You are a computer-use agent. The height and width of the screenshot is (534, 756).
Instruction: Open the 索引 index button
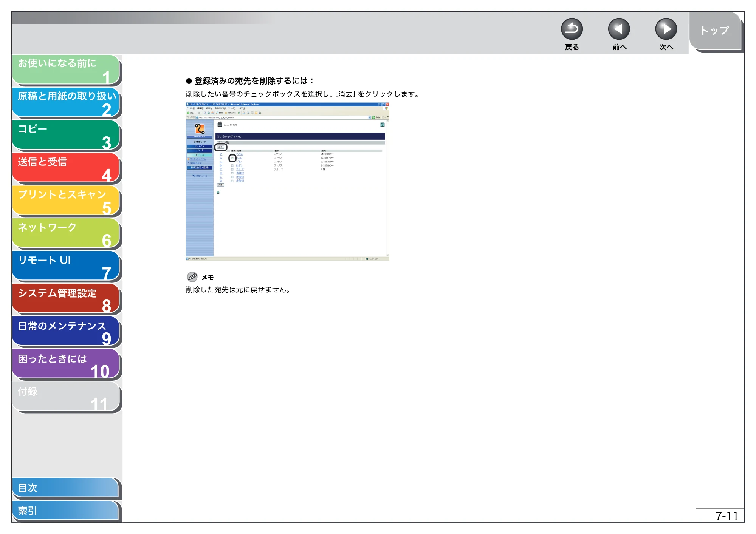(65, 511)
